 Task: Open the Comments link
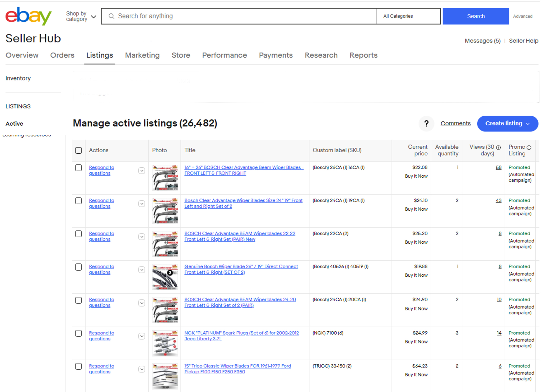(x=455, y=123)
